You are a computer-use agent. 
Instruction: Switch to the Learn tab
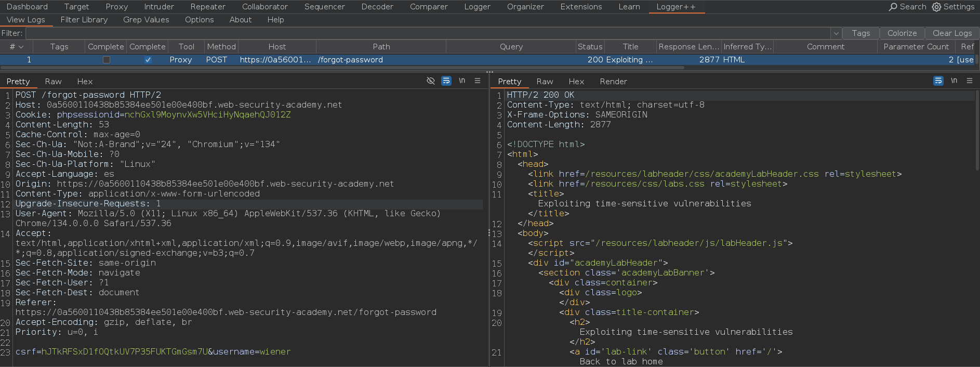tap(629, 7)
